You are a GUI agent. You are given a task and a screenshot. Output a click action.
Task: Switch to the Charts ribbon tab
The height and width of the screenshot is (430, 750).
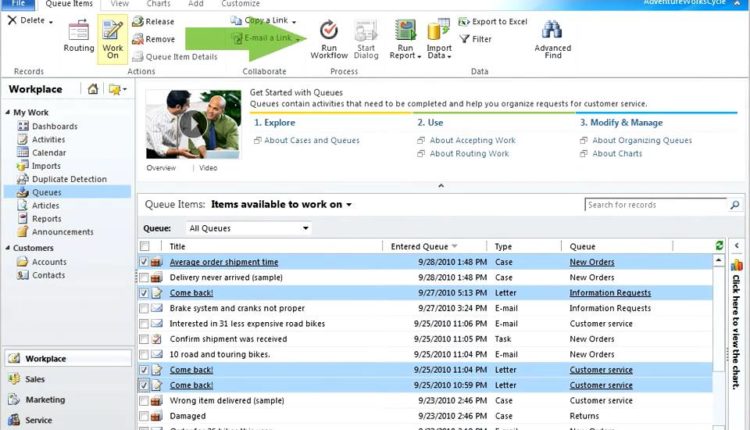[159, 4]
